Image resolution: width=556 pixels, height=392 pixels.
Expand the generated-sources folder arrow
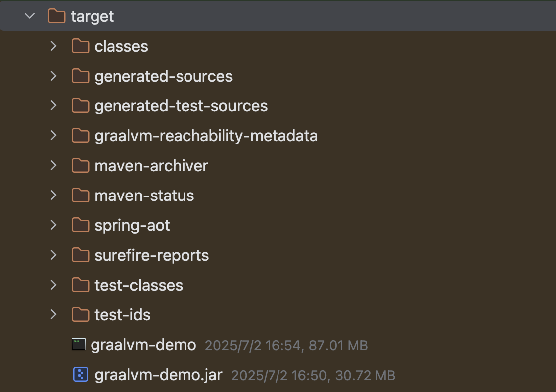[53, 76]
